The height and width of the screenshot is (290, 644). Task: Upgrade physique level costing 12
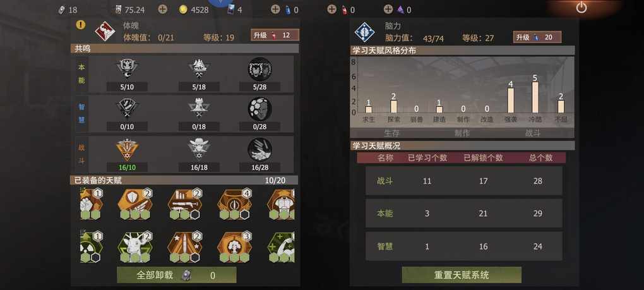coord(275,35)
